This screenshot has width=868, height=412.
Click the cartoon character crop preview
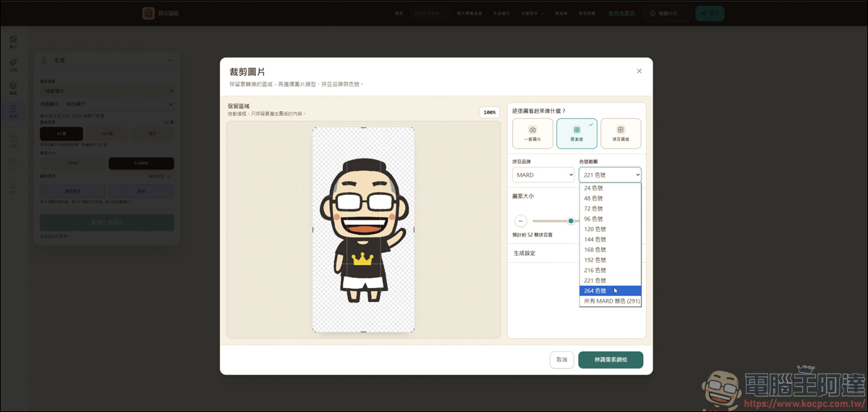pyautogui.click(x=363, y=230)
